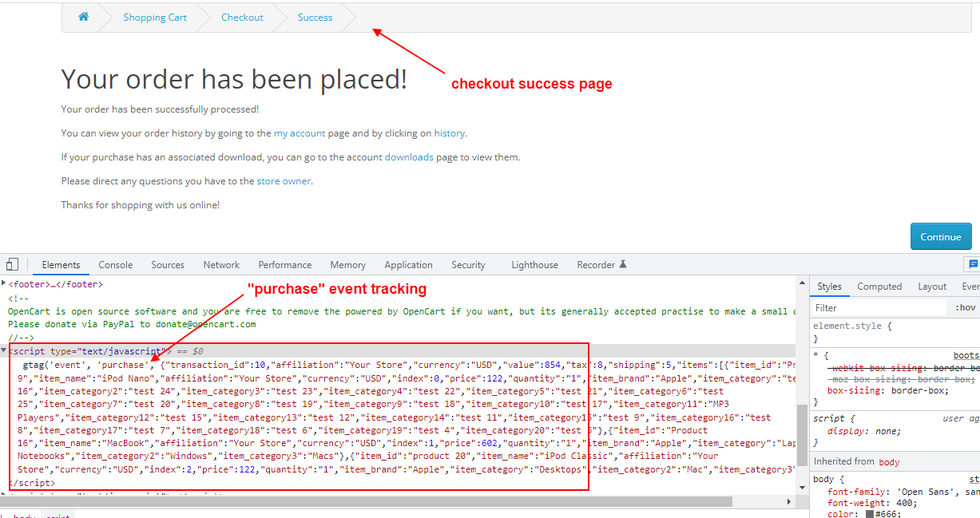Toggle the :hov element state button
Screen dimensions: 980x518
pos(965,307)
